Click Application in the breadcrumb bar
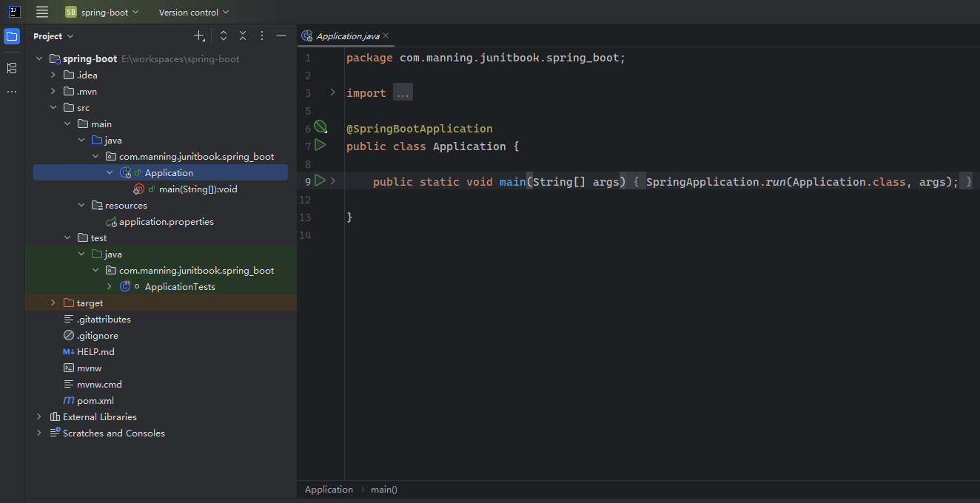 329,489
